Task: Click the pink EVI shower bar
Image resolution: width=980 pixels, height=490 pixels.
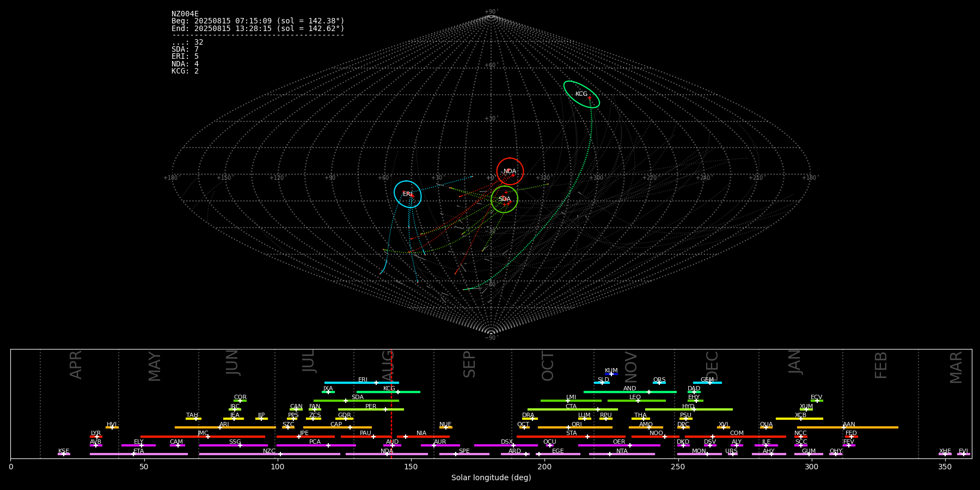Action: (x=963, y=454)
